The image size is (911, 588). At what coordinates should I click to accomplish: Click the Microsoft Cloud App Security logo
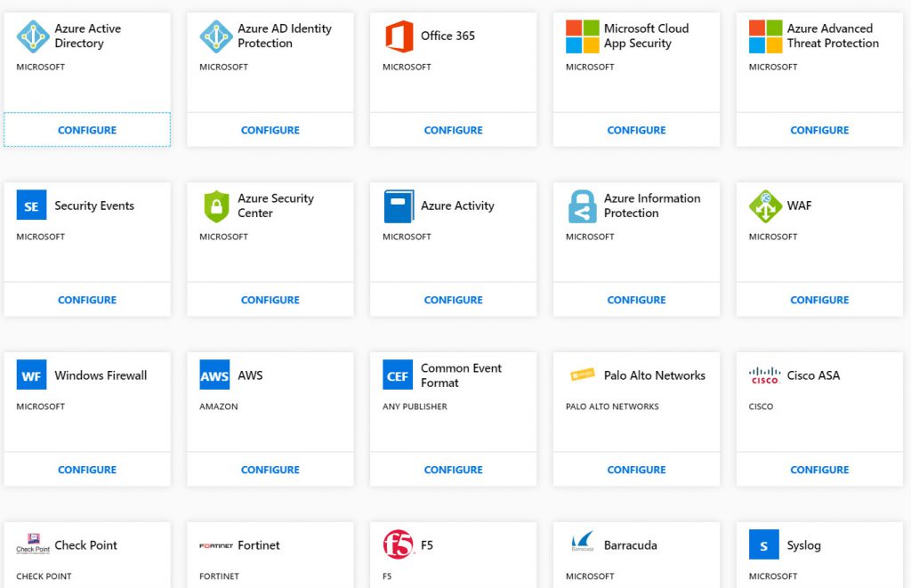pos(582,36)
